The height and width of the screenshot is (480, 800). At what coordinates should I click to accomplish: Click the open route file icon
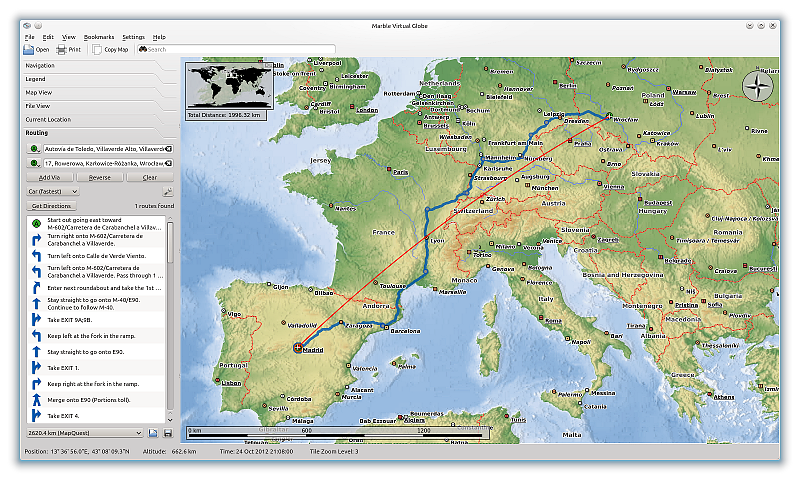pyautogui.click(x=153, y=433)
